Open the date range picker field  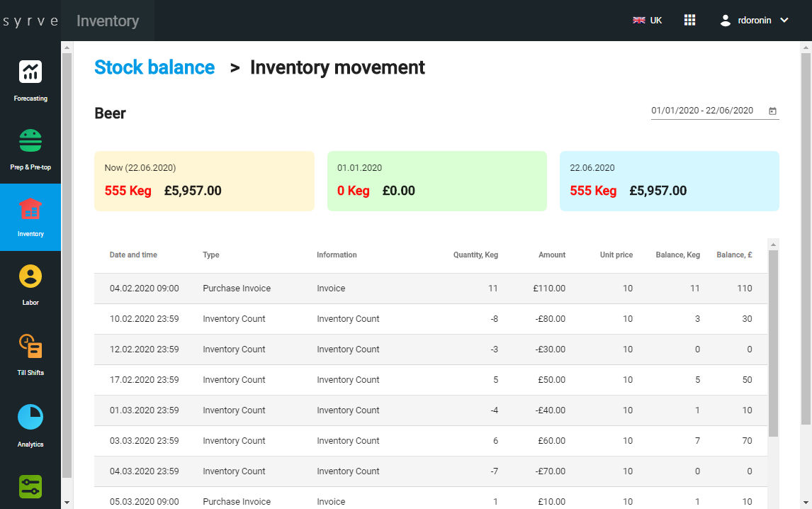click(702, 111)
